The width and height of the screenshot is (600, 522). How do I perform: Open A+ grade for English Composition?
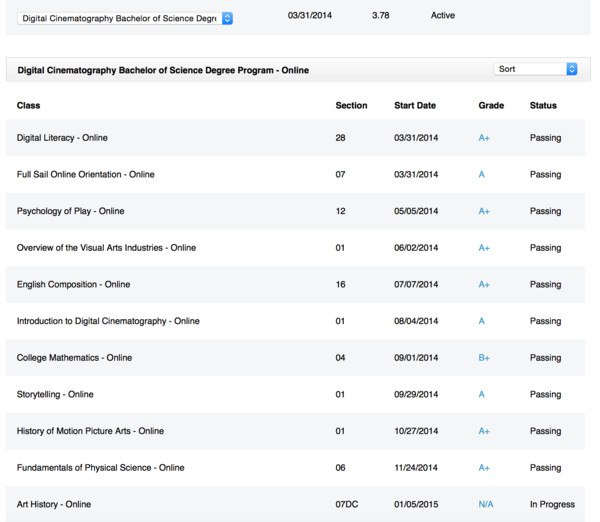pyautogui.click(x=484, y=284)
